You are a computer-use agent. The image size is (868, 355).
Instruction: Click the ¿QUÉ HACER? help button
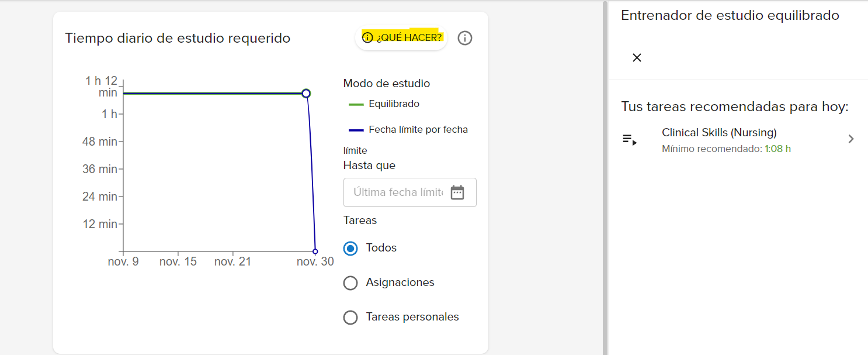401,38
